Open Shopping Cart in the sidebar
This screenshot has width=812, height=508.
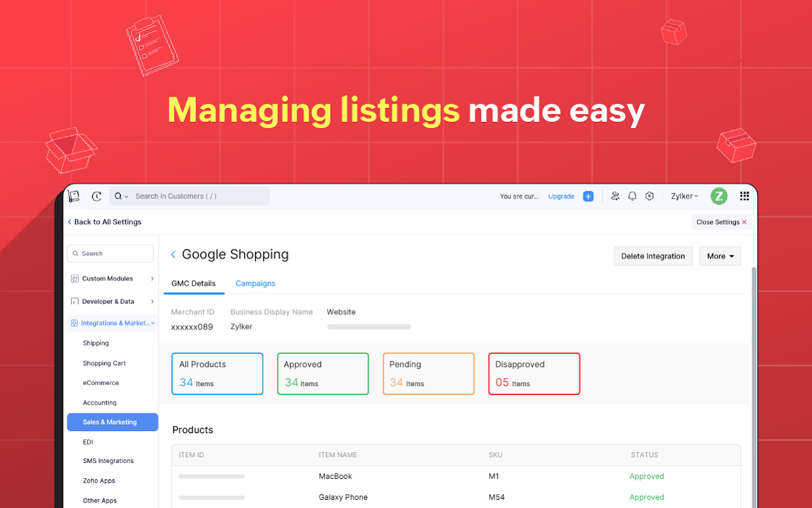104,363
